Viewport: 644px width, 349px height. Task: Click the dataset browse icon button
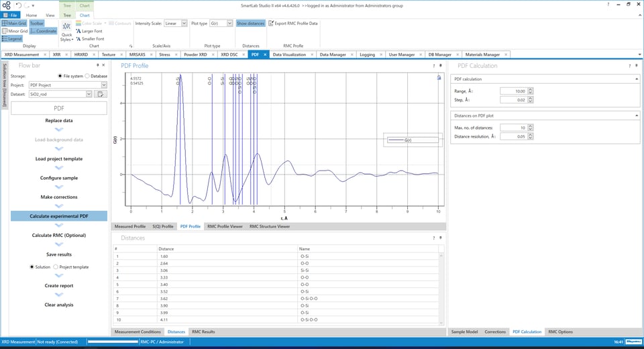click(x=101, y=95)
